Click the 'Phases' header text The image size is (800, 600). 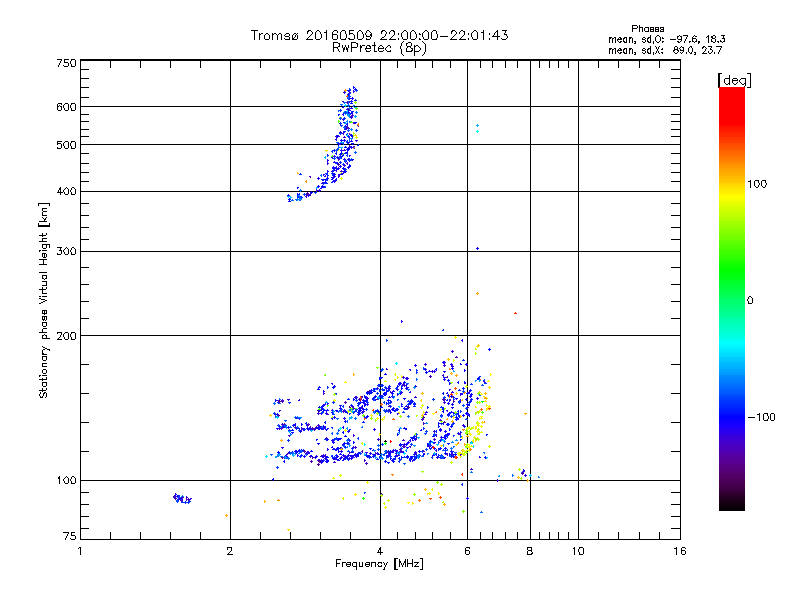click(x=647, y=29)
